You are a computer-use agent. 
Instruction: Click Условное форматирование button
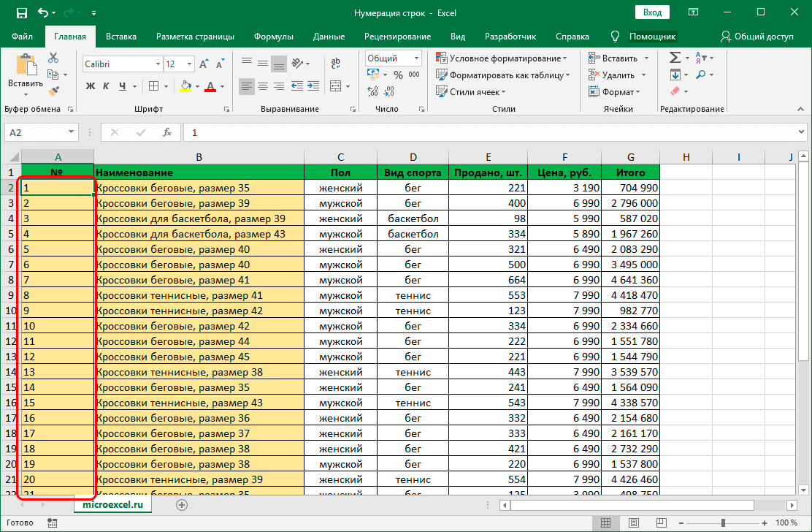coord(502,58)
